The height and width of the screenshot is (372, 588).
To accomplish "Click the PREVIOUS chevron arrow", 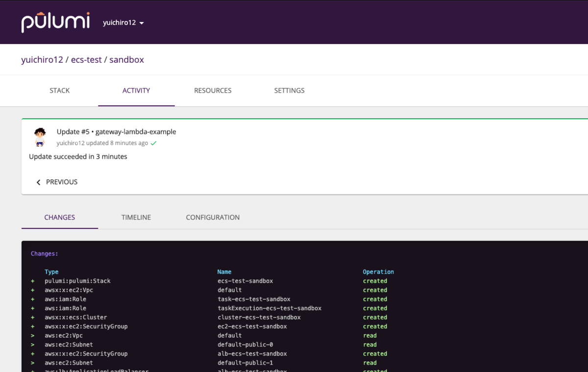I will tap(38, 182).
